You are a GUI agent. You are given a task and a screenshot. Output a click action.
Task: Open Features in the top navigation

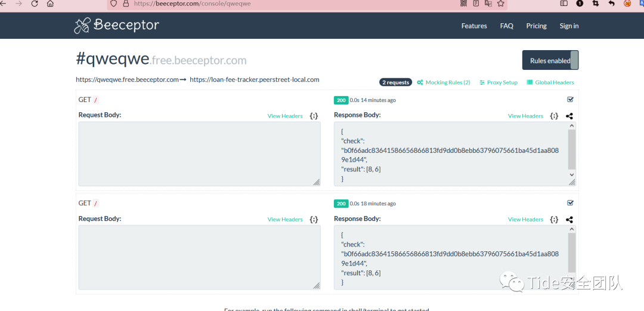(474, 26)
